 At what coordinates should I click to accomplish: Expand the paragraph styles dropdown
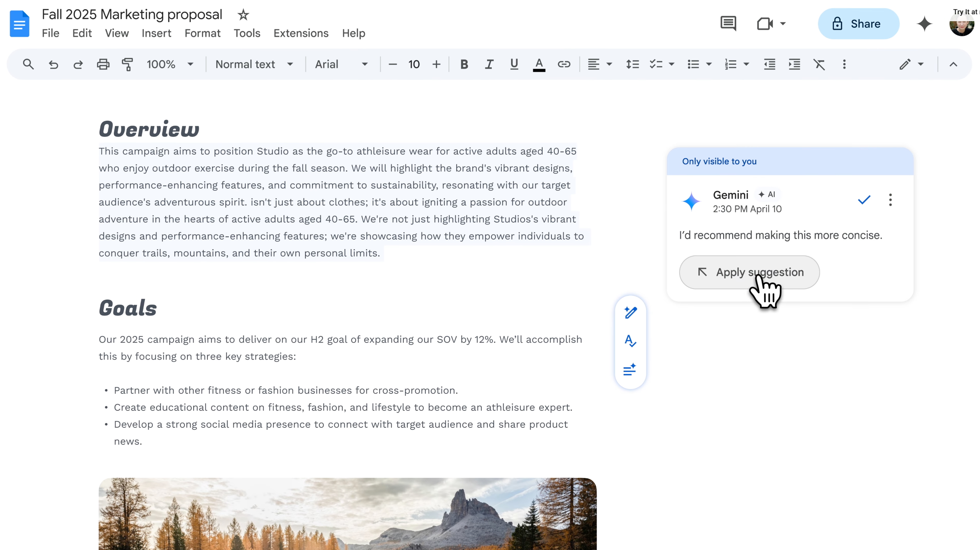[254, 64]
